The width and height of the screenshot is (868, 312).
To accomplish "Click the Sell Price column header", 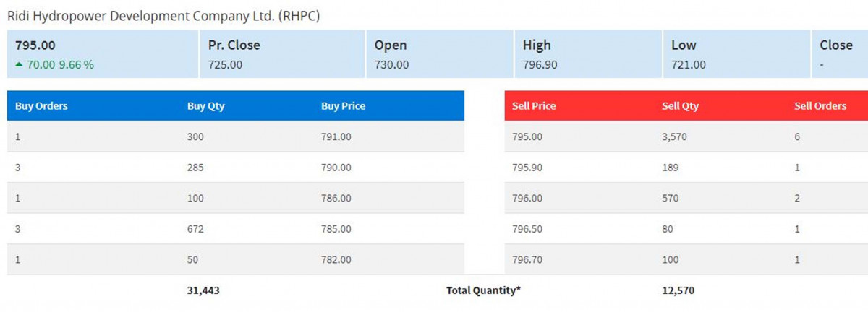I will pyautogui.click(x=534, y=105).
